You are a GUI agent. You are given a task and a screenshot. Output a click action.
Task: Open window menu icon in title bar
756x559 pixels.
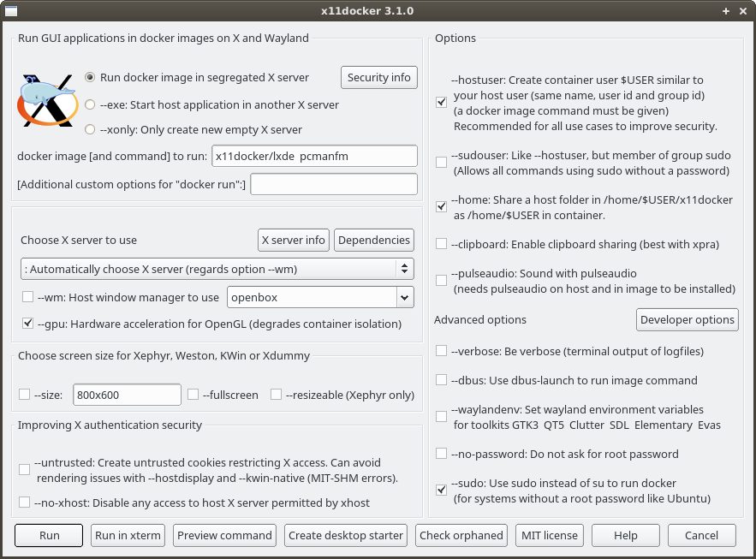pos(10,10)
